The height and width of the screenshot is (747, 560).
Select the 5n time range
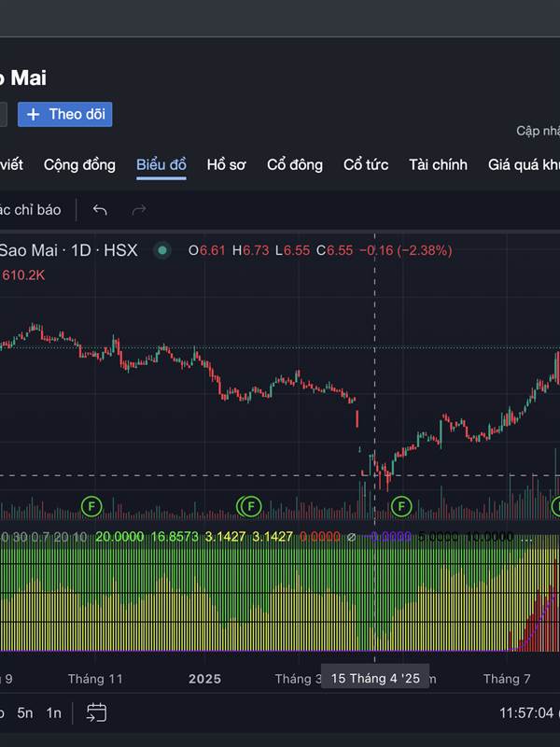click(25, 712)
